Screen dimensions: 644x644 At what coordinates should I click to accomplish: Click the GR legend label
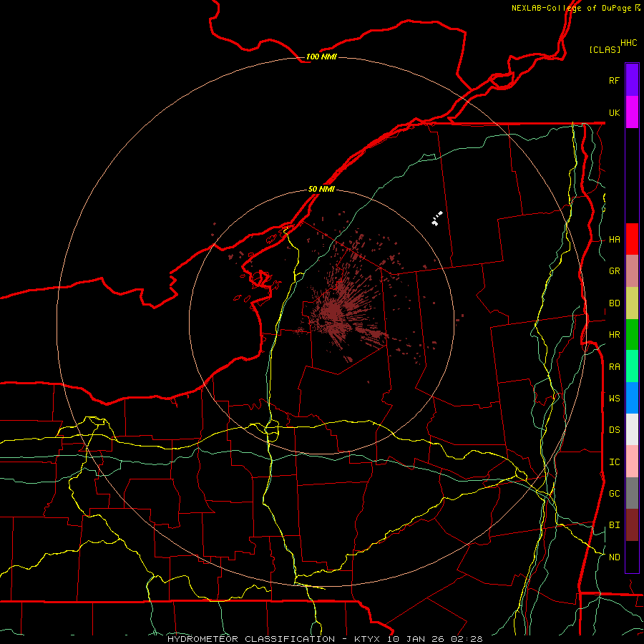(615, 271)
